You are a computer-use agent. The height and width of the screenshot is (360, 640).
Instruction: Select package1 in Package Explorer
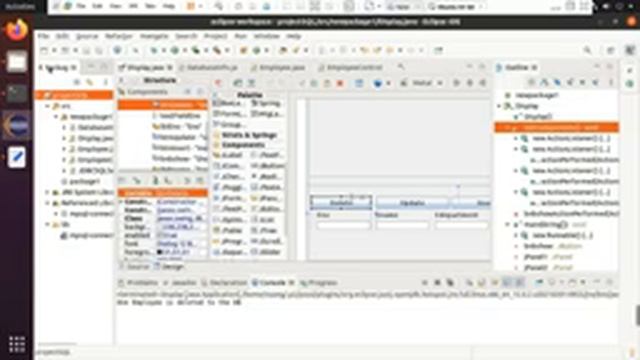tap(80, 181)
